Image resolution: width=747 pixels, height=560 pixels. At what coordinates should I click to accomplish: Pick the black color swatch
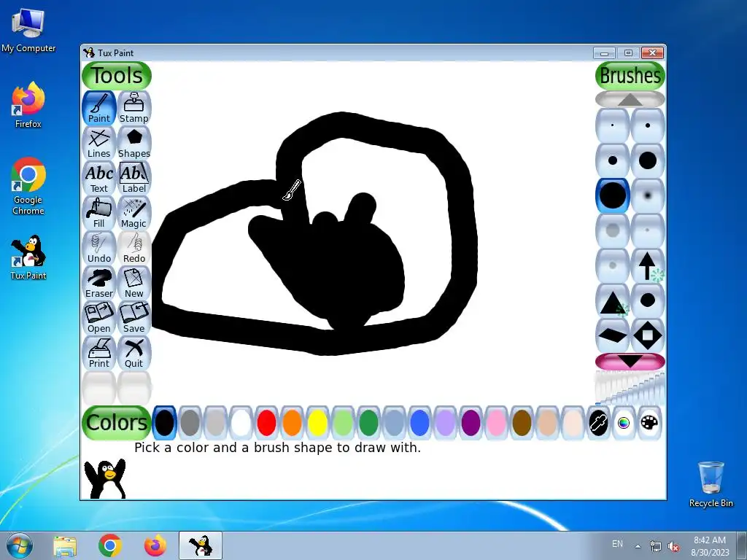(164, 423)
